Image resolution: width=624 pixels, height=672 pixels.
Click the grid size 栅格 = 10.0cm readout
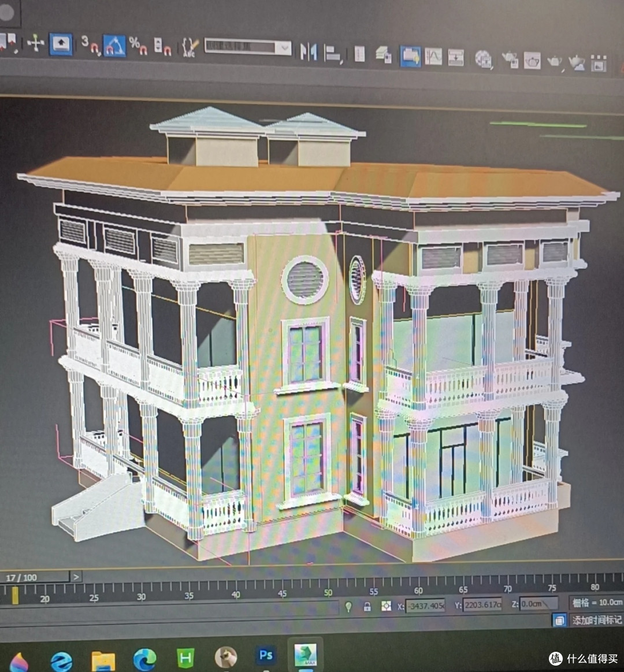[597, 603]
